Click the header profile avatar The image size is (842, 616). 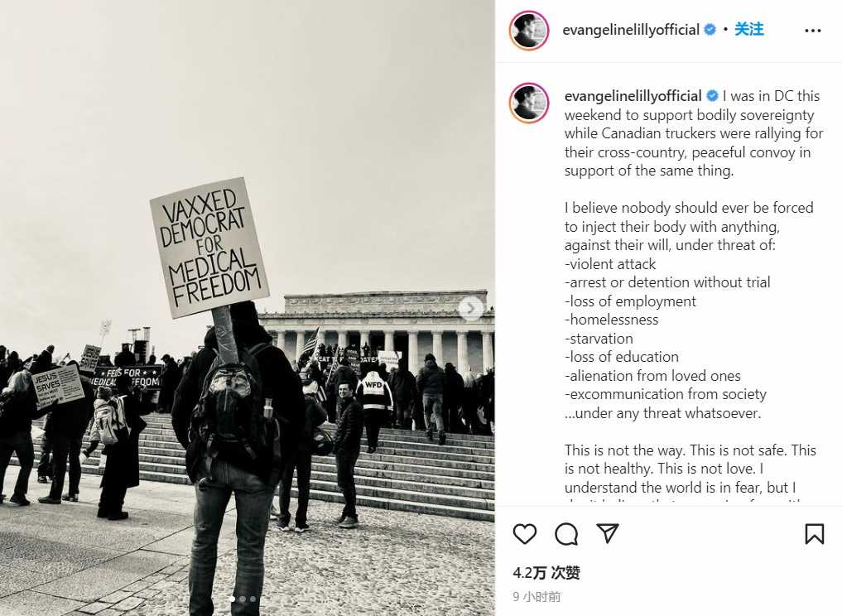pyautogui.click(x=529, y=30)
